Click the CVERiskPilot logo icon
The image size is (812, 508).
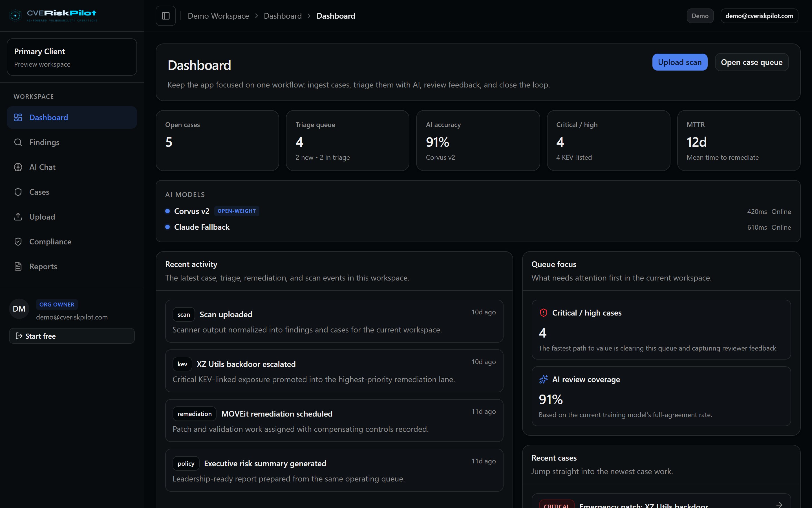[x=15, y=16]
